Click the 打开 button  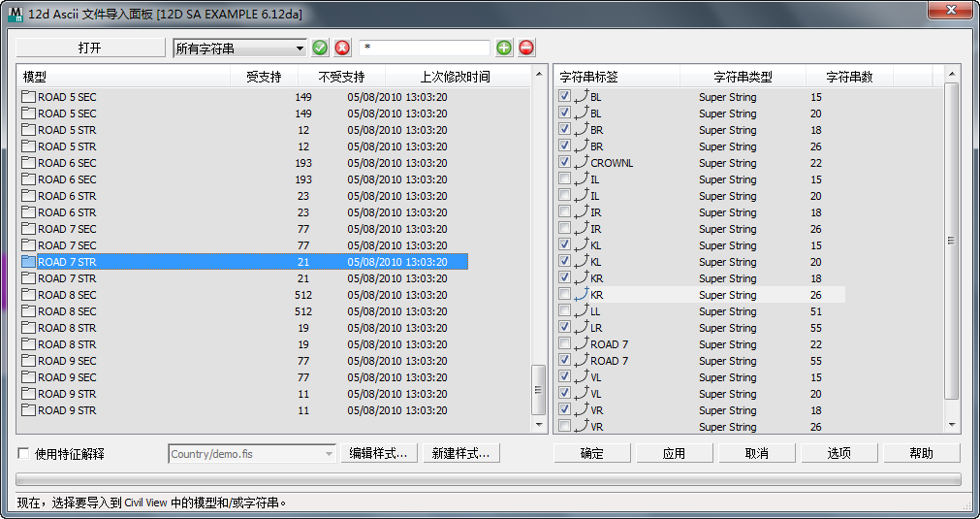click(x=90, y=49)
